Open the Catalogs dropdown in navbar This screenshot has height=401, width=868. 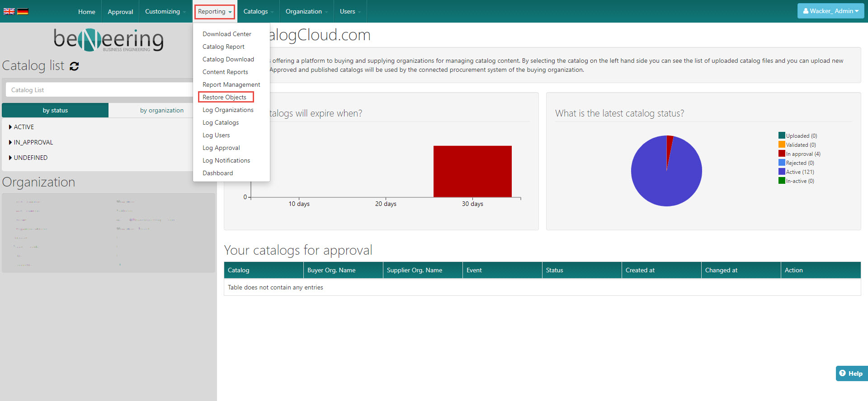(x=258, y=11)
